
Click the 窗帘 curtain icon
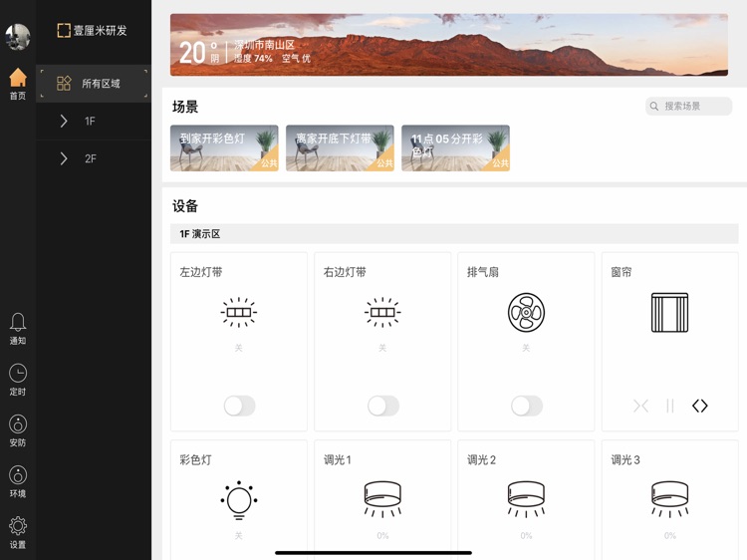pyautogui.click(x=670, y=312)
